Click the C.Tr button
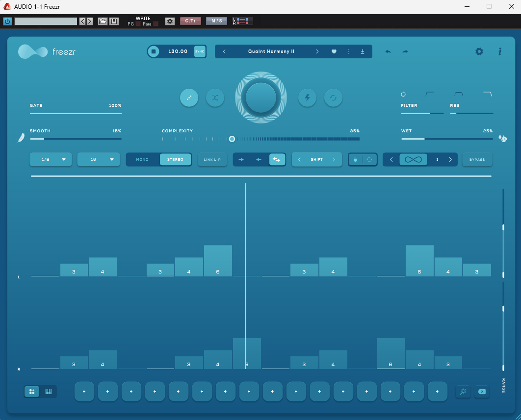521x420 pixels. pyautogui.click(x=190, y=21)
